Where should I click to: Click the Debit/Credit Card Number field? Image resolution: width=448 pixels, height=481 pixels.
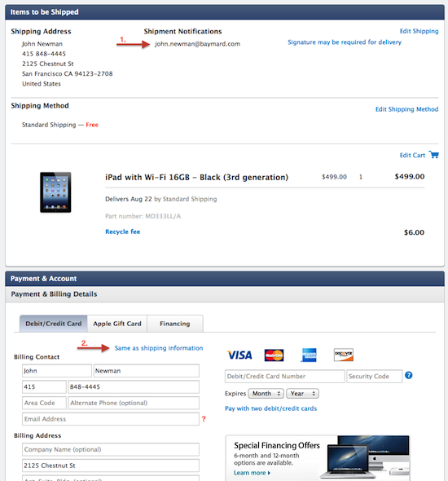tap(284, 377)
